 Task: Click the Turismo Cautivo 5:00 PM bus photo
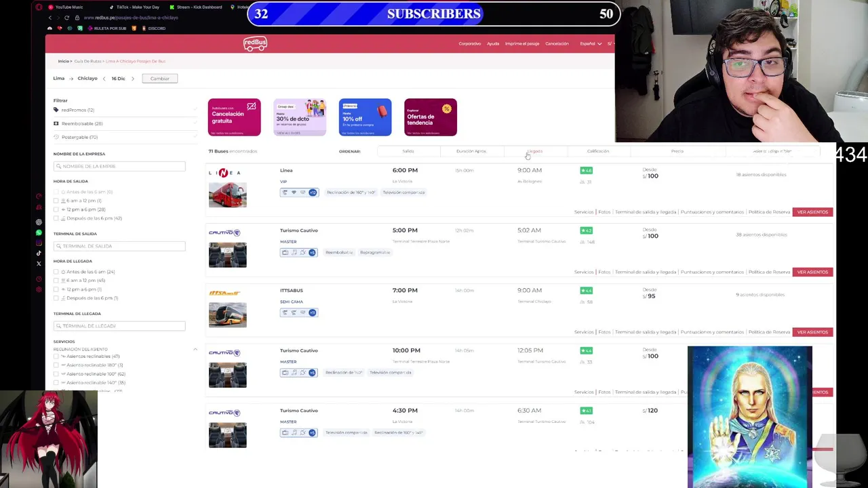coord(228,256)
